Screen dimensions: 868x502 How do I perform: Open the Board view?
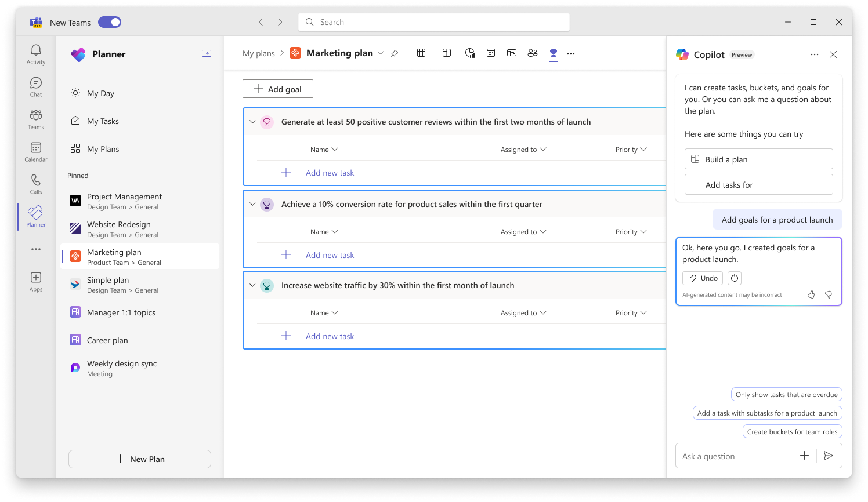[x=447, y=53]
